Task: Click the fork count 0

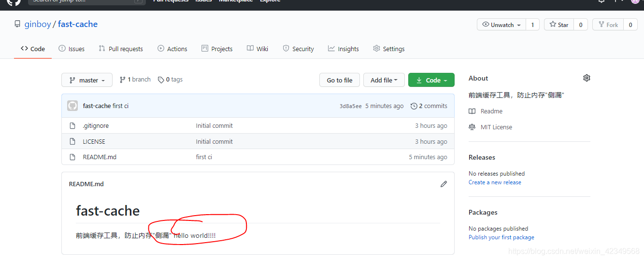Action: [x=630, y=25]
